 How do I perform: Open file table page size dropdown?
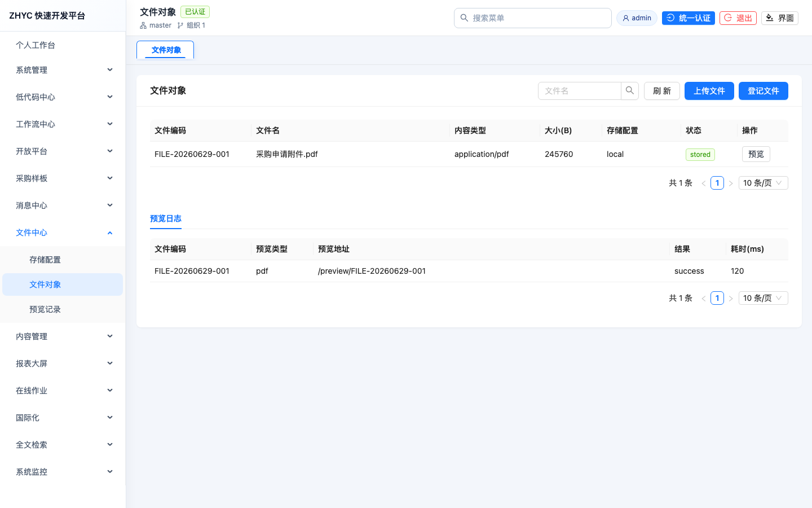pos(763,183)
